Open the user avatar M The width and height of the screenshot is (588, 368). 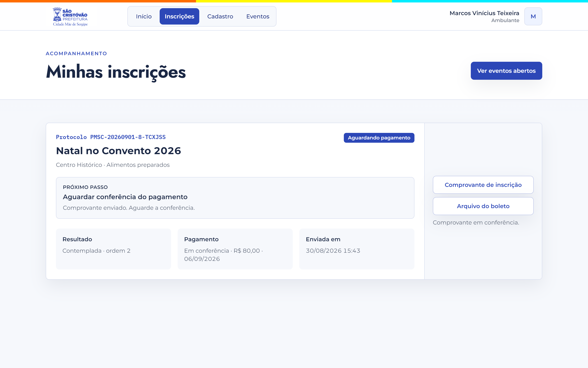(x=533, y=16)
